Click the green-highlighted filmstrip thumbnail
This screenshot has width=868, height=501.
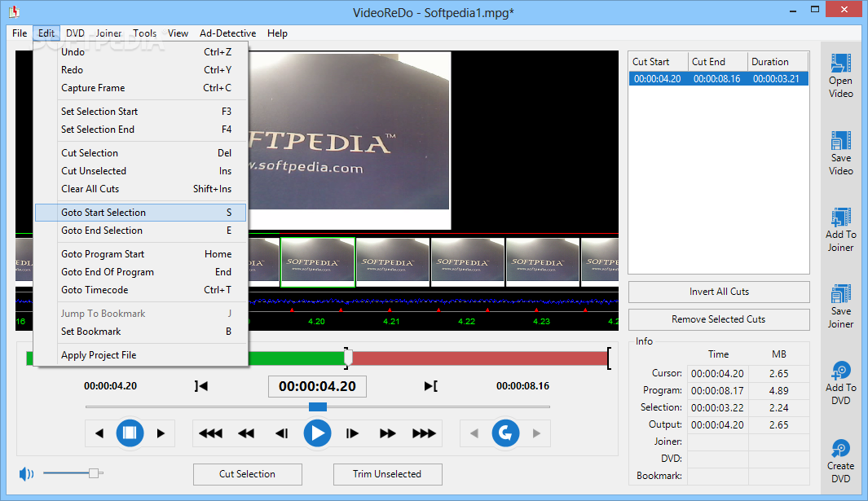318,262
